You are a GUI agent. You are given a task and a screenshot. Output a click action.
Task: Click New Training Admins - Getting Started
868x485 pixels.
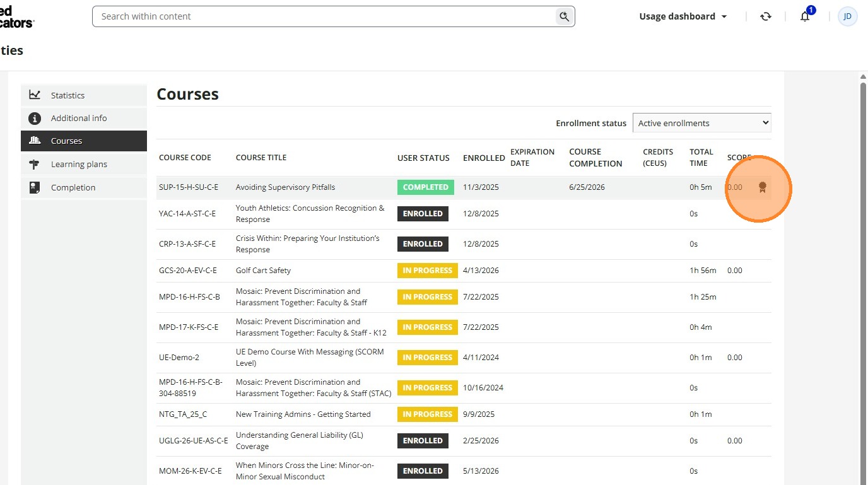(303, 414)
